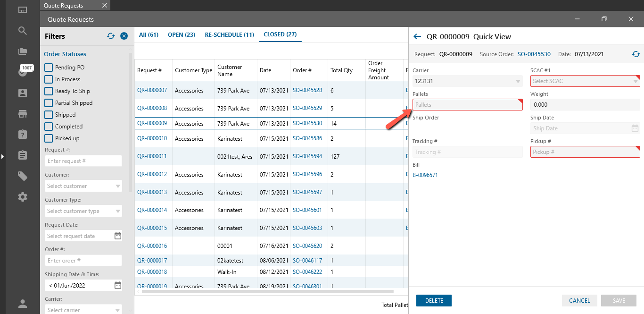This screenshot has width=644, height=314.
Task: Check the In Process status filter
Action: 49,79
